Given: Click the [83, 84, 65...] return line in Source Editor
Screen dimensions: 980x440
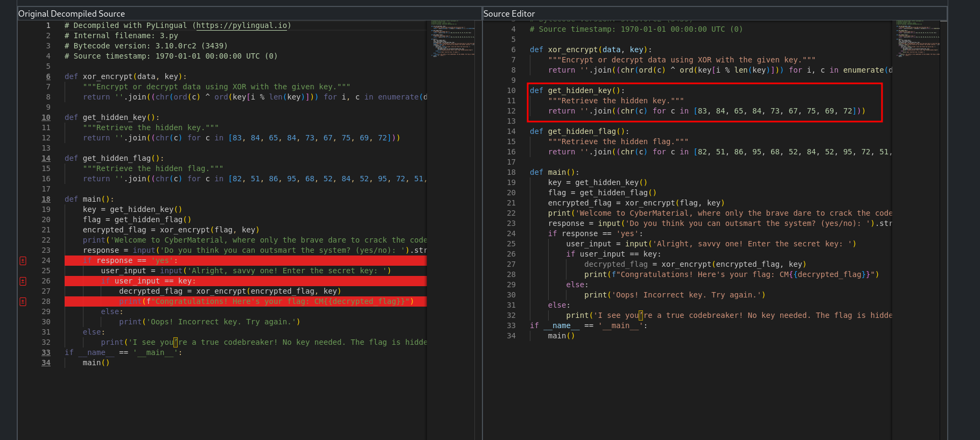Looking at the screenshot, I should (x=706, y=111).
